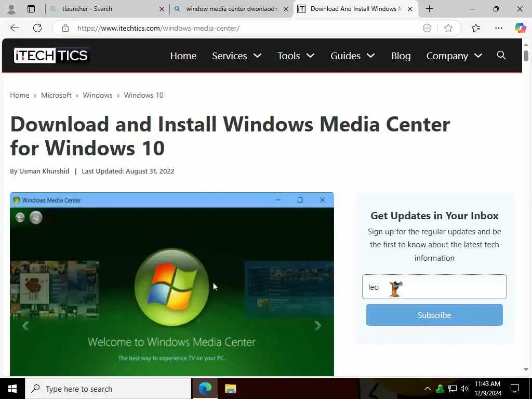View site information via the lock icon
The height and width of the screenshot is (399, 532).
65,28
